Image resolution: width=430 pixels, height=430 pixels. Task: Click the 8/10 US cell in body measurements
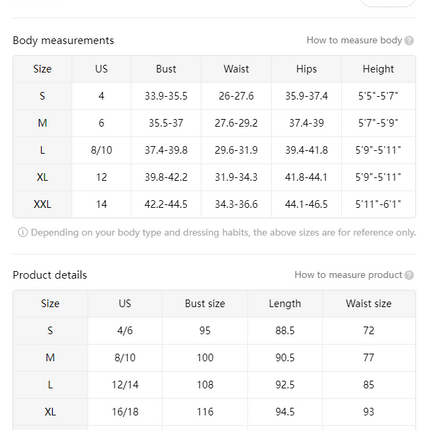coord(101,150)
